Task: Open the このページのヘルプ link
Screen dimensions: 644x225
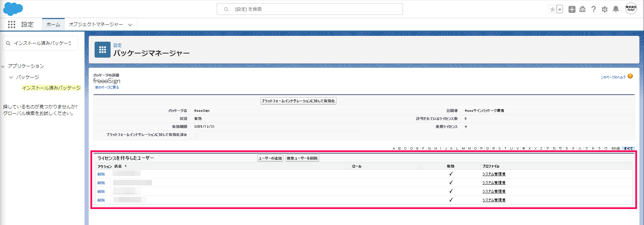Action: pos(613,77)
